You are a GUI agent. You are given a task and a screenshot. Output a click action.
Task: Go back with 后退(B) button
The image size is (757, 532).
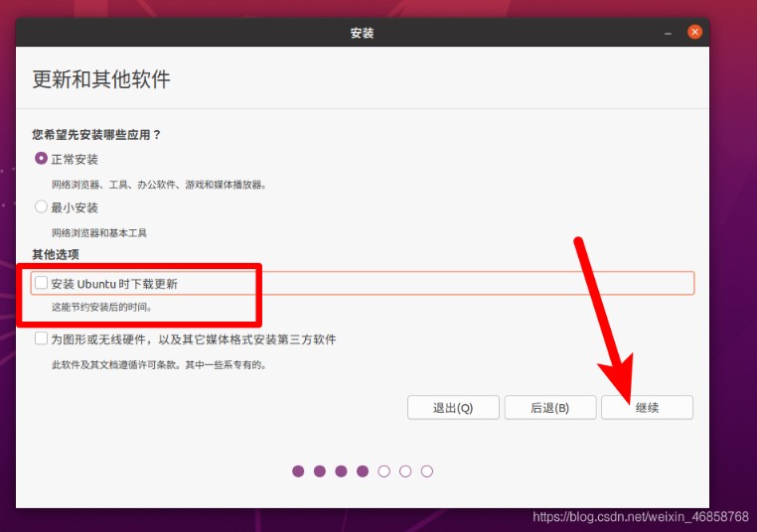coord(550,408)
